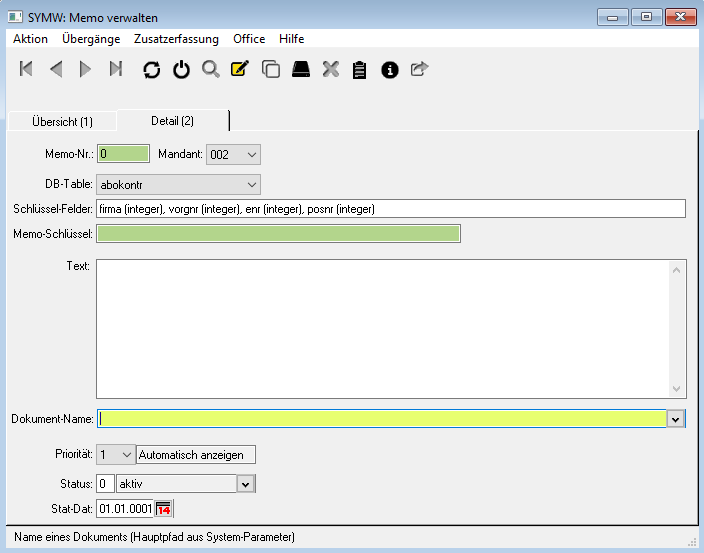The image size is (704, 553).
Task: Click the Memo-Schlüssel input field
Action: click(x=278, y=234)
